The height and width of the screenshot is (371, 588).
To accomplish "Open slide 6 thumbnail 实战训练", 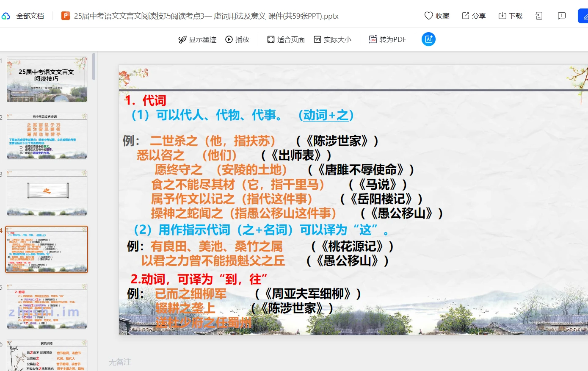I will (x=47, y=355).
